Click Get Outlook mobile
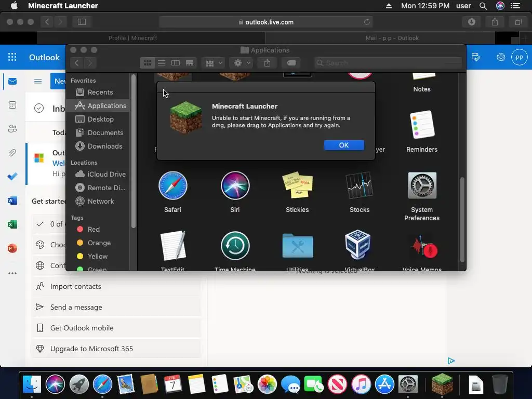Image resolution: width=532 pixels, height=399 pixels. (117, 328)
